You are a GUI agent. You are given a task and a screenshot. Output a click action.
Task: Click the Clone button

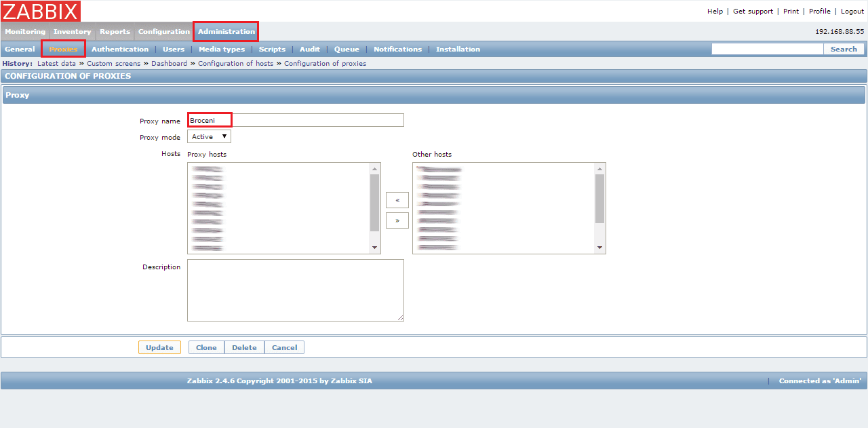(206, 347)
